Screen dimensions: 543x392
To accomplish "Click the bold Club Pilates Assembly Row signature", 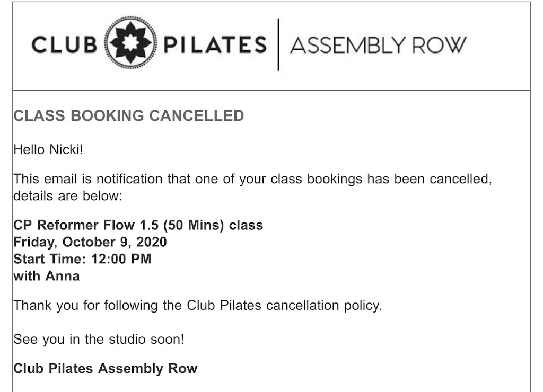I will [x=105, y=368].
